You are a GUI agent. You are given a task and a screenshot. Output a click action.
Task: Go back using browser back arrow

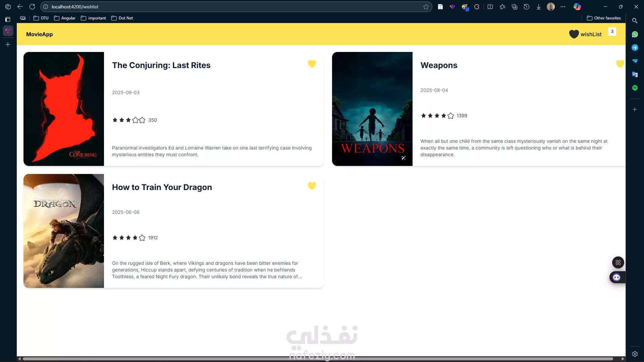point(20,7)
